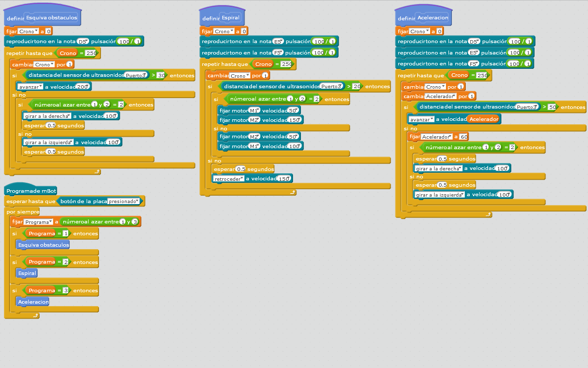Click the 'Programa de mBot' hat block
Image resolution: width=588 pixels, height=368 pixels.
point(31,190)
